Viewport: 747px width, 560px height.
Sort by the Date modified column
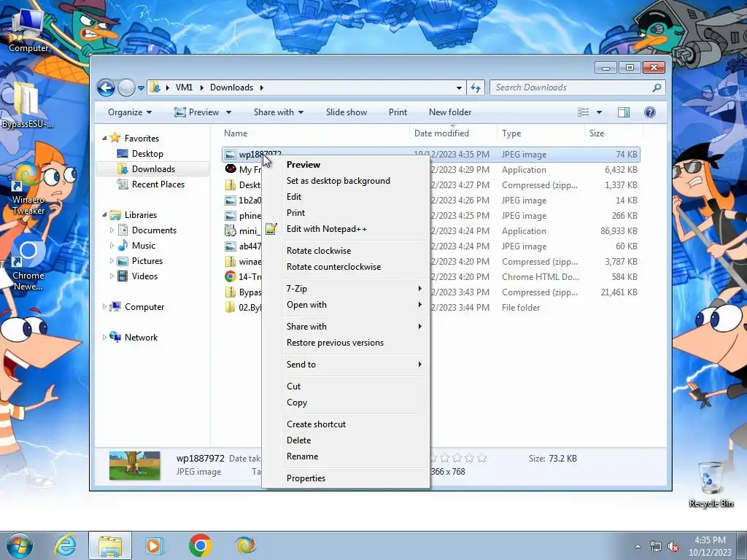(453, 133)
